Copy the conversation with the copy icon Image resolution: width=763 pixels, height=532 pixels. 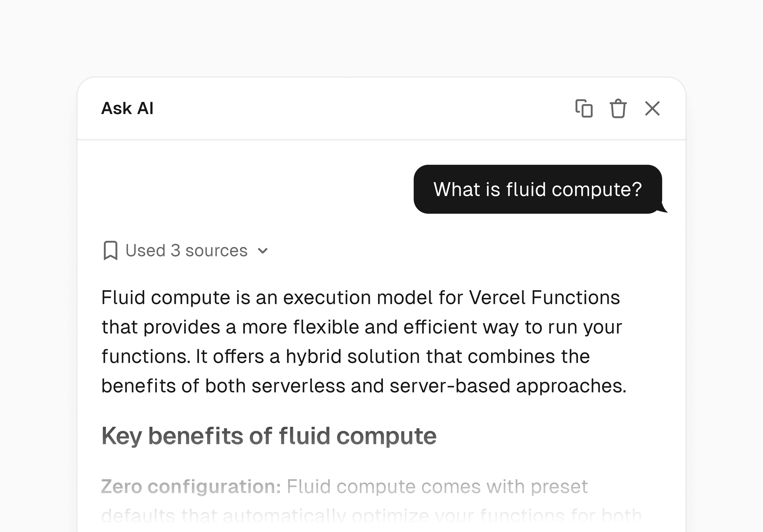coord(584,108)
